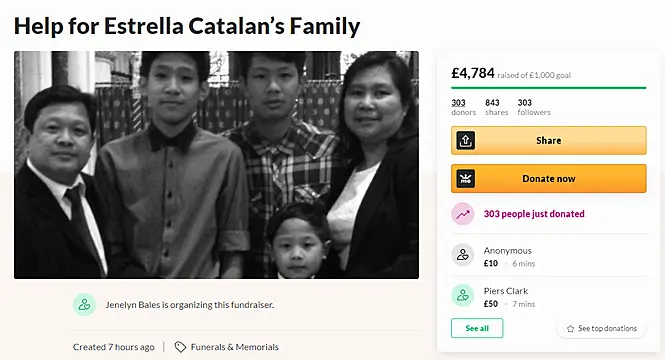
Task: Click the GoFundMe crown icon on Donate
Action: [x=466, y=179]
